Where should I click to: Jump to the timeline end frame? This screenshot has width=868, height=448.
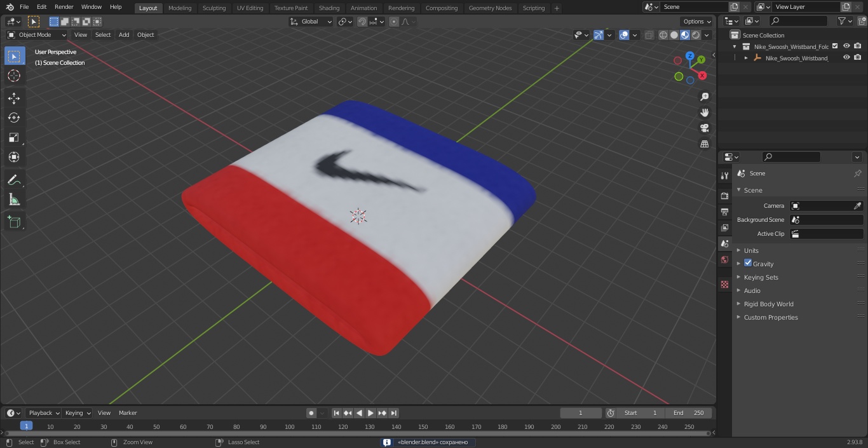tap(393, 413)
